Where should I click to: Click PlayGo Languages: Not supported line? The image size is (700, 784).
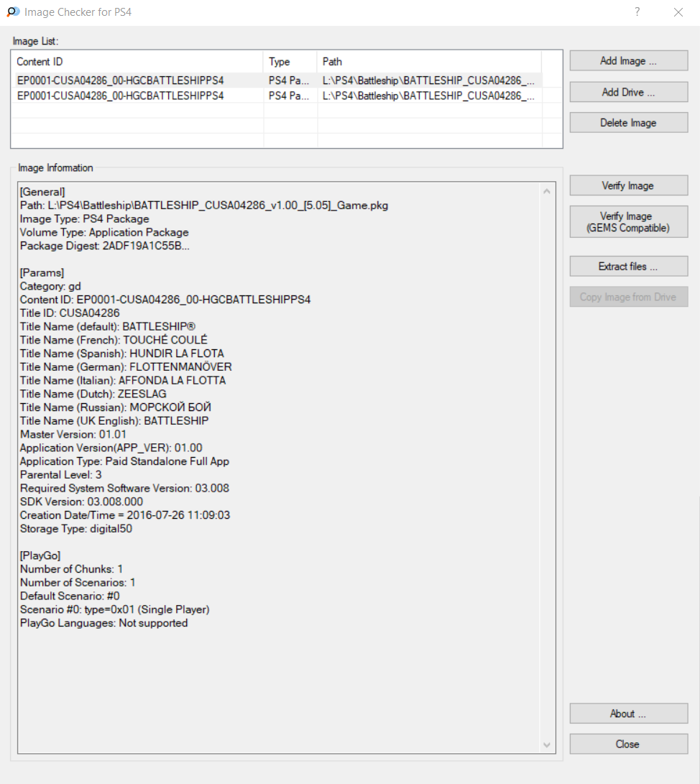[104, 623]
